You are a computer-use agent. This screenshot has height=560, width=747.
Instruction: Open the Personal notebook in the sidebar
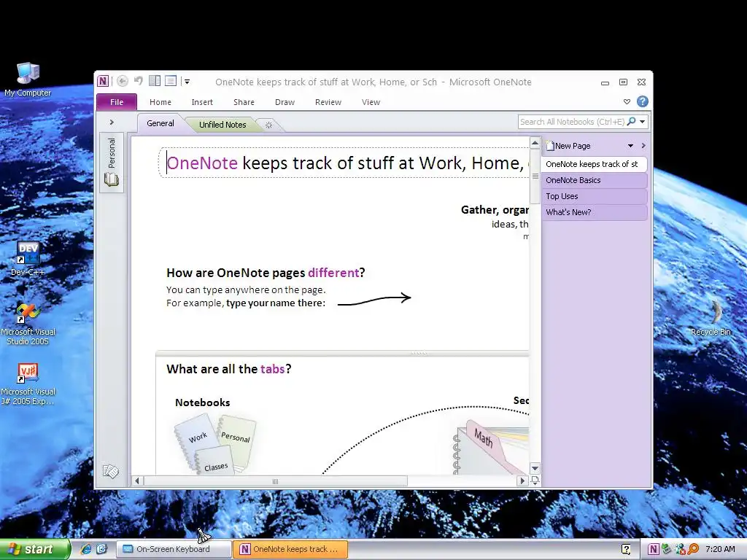click(112, 163)
